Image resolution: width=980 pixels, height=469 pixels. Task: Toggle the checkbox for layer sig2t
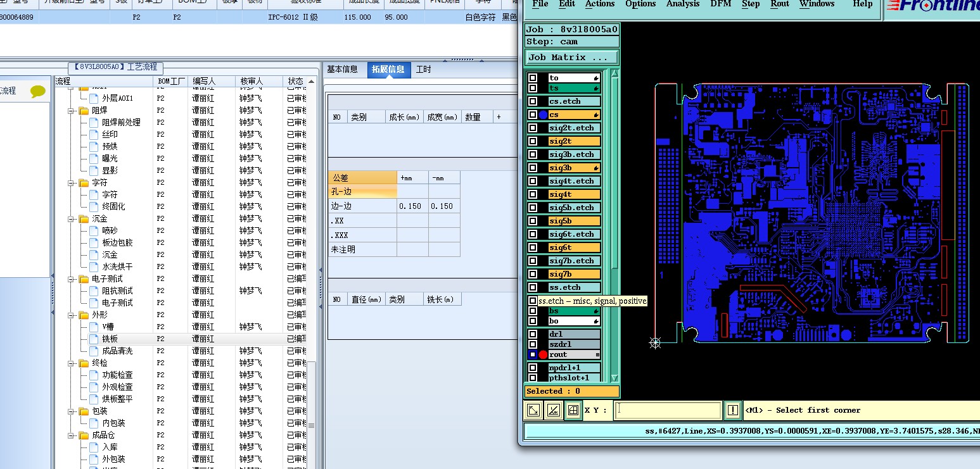533,141
